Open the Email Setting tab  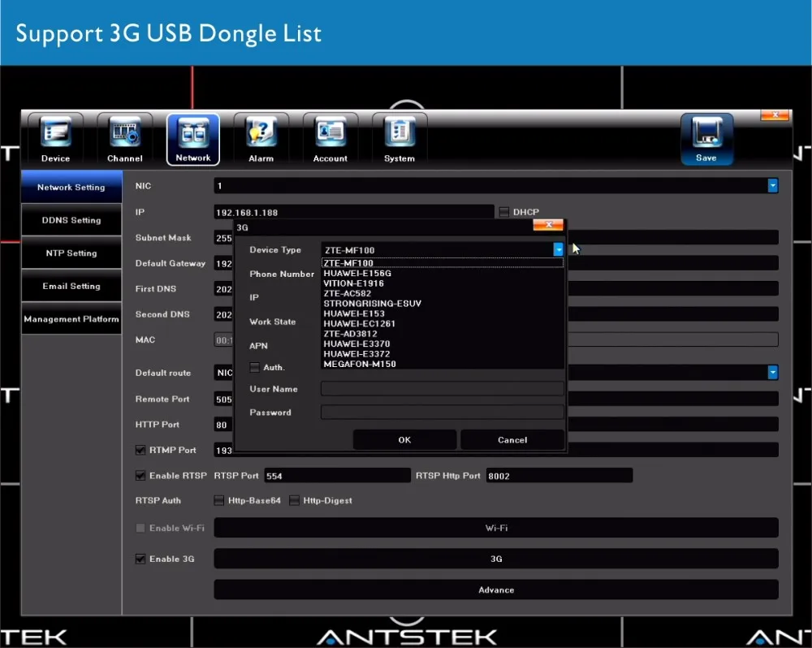[x=71, y=286]
